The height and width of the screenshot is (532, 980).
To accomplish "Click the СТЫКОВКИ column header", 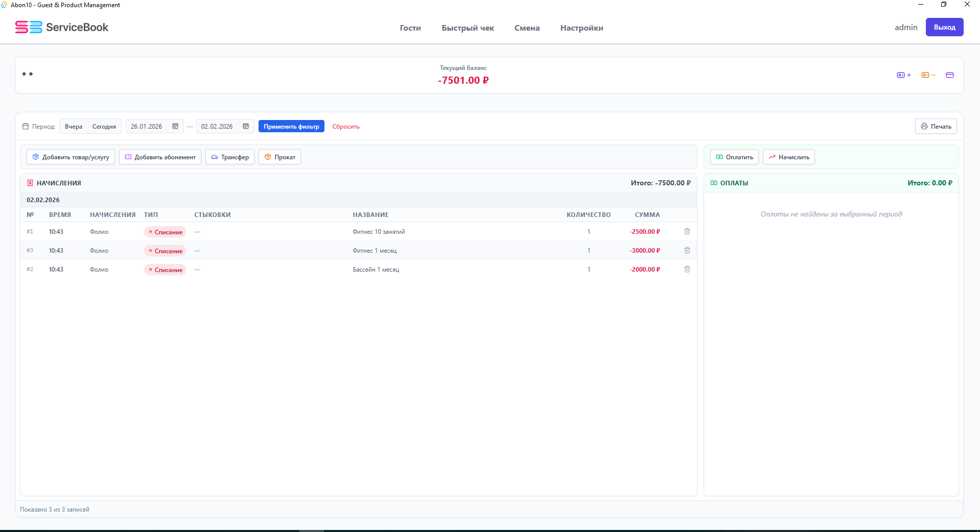I will [x=213, y=215].
